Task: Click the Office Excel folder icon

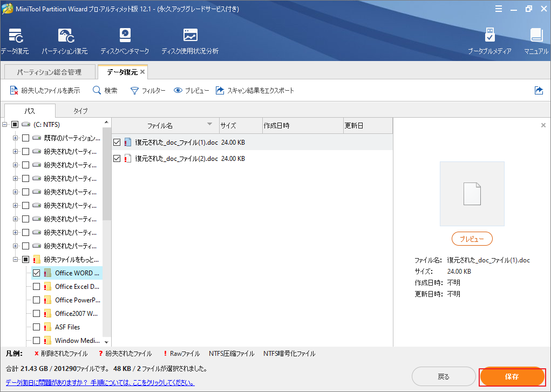Action: [47, 287]
